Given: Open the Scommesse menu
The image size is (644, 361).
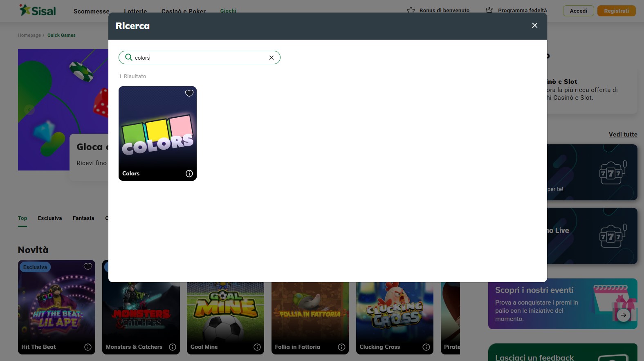Looking at the screenshot, I should coord(91,11).
